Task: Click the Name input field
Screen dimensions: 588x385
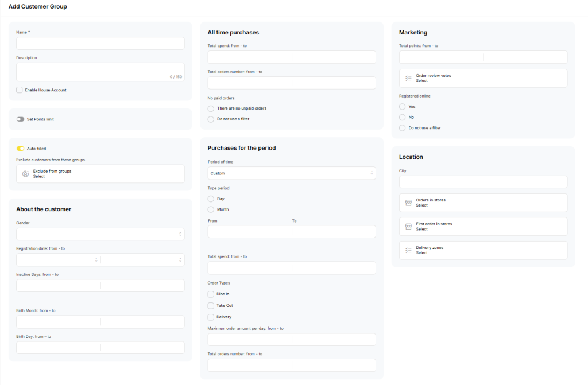Action: tap(100, 44)
